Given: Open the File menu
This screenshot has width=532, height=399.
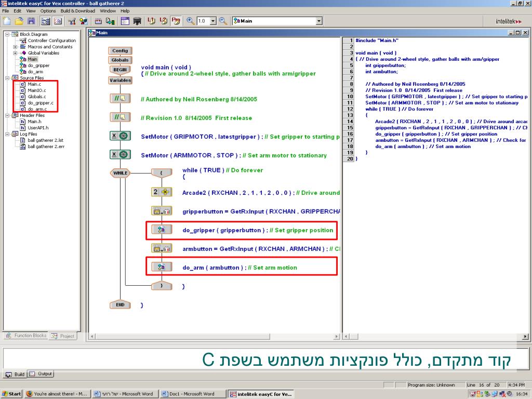Looking at the screenshot, I should 6,11.
